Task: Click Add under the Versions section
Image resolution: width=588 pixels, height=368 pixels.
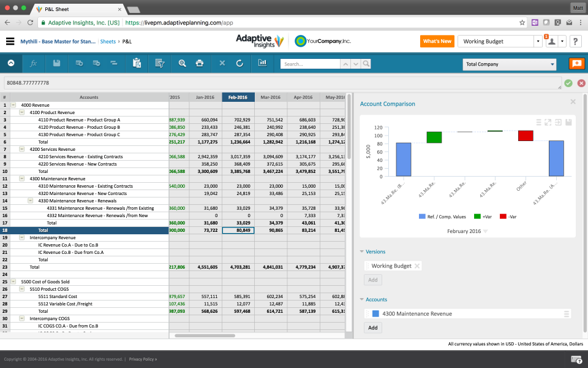Action: (372, 280)
